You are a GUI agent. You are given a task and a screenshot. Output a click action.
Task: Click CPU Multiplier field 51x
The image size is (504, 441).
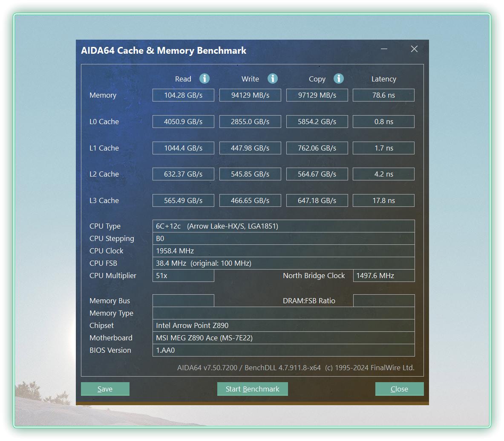tap(183, 276)
